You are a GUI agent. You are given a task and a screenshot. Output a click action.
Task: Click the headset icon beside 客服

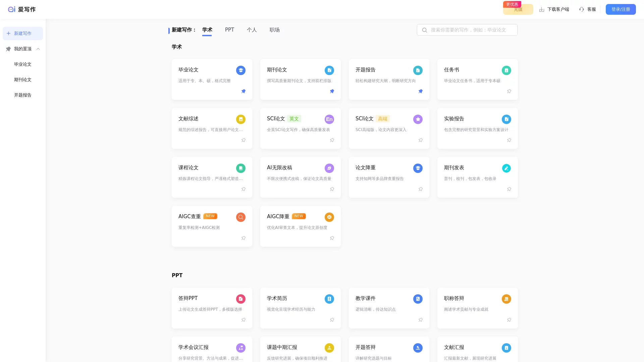point(582,9)
